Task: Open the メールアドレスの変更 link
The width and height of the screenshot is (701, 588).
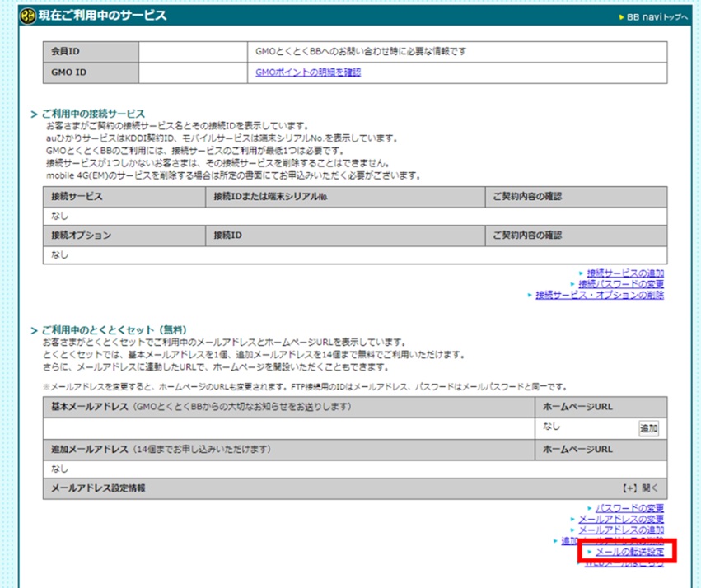Action: pos(622,519)
